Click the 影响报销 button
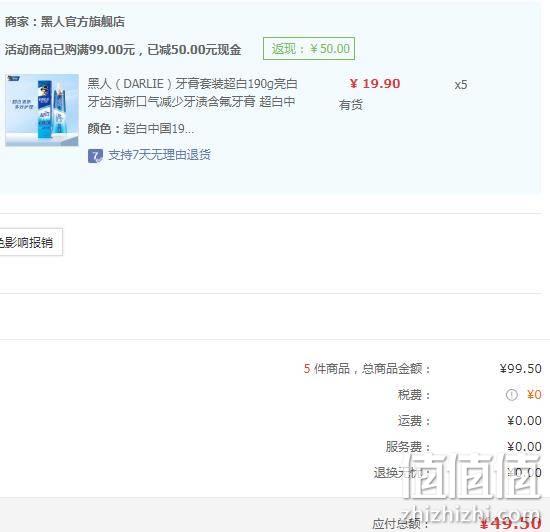The height and width of the screenshot is (532, 550). [31, 242]
